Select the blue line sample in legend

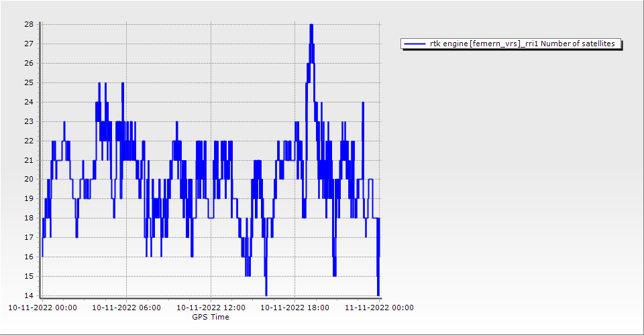415,44
